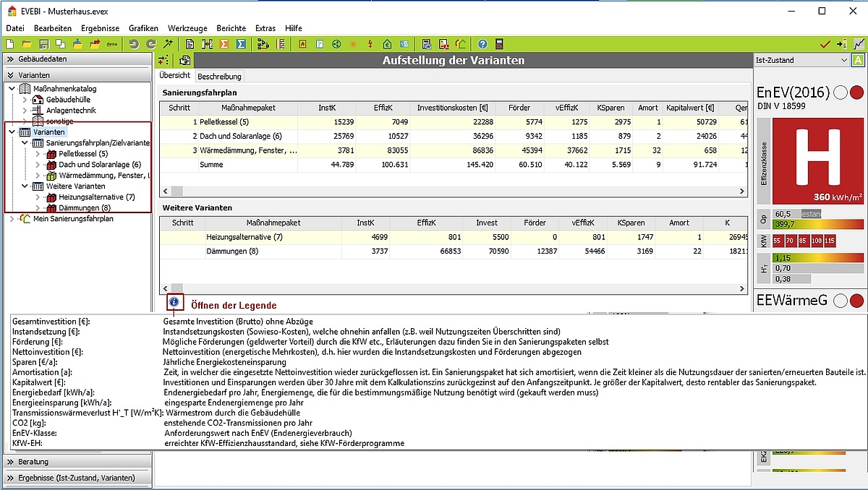Viewport: 868px width, 490px height.
Task: Click the KfW 55 red swatch
Action: 778,240
